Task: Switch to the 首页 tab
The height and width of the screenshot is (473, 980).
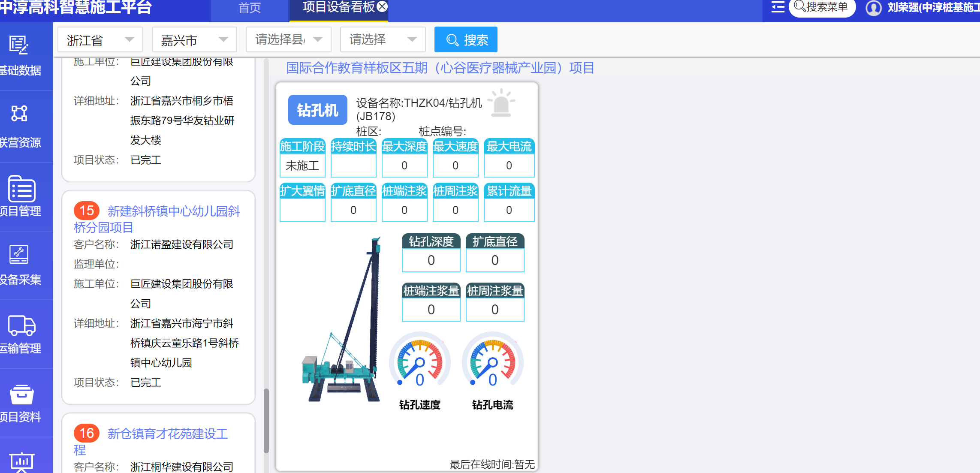Action: (x=249, y=8)
